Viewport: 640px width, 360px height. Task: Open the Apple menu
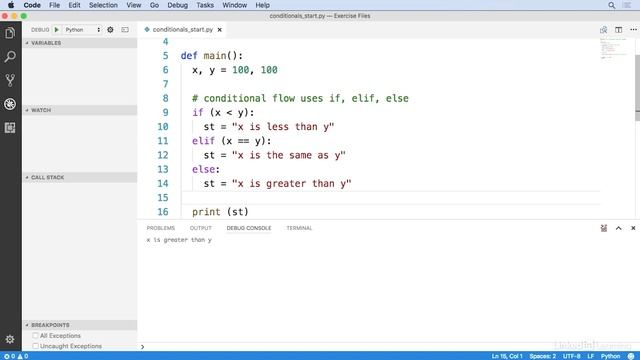(11, 5)
